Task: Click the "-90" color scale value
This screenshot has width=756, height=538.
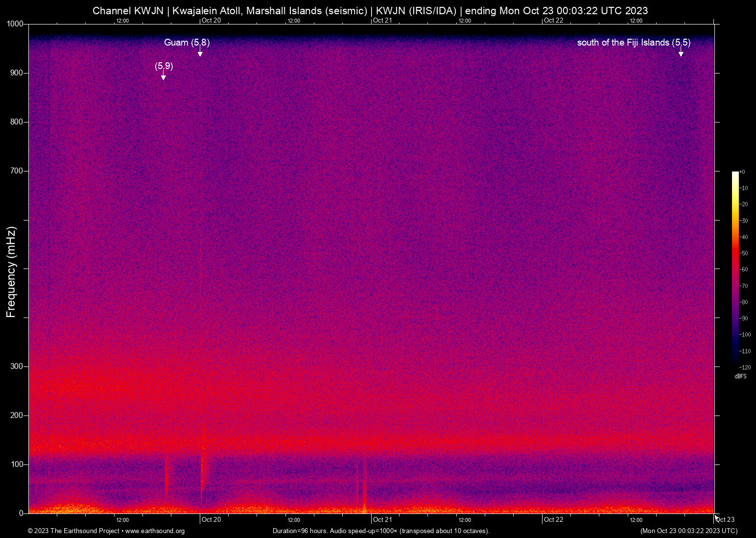Action: [744, 318]
